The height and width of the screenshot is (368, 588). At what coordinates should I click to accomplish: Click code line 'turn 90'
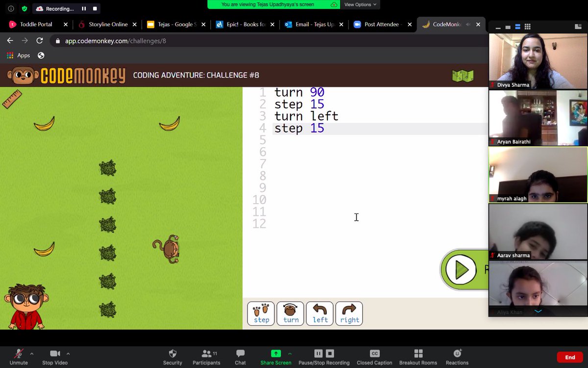point(299,92)
